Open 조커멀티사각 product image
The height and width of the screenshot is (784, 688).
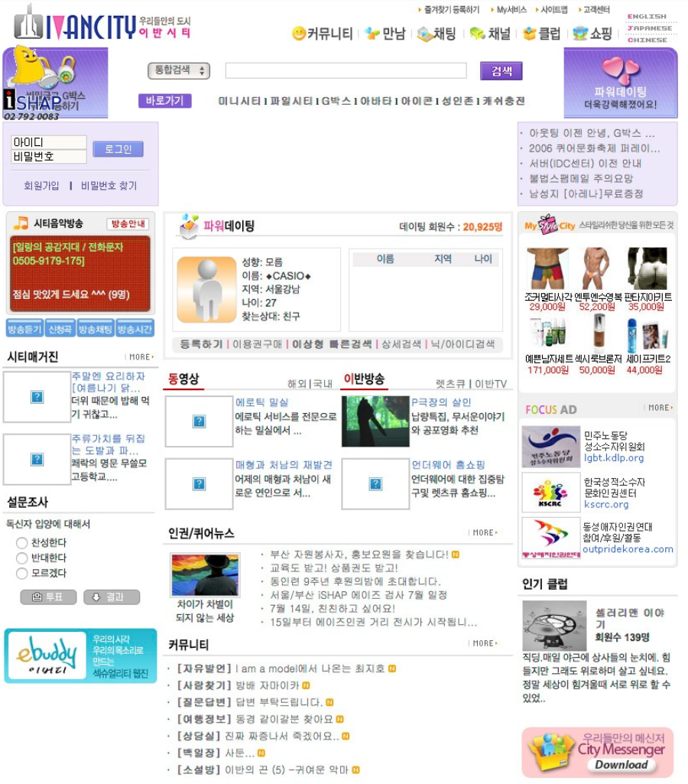tap(548, 268)
